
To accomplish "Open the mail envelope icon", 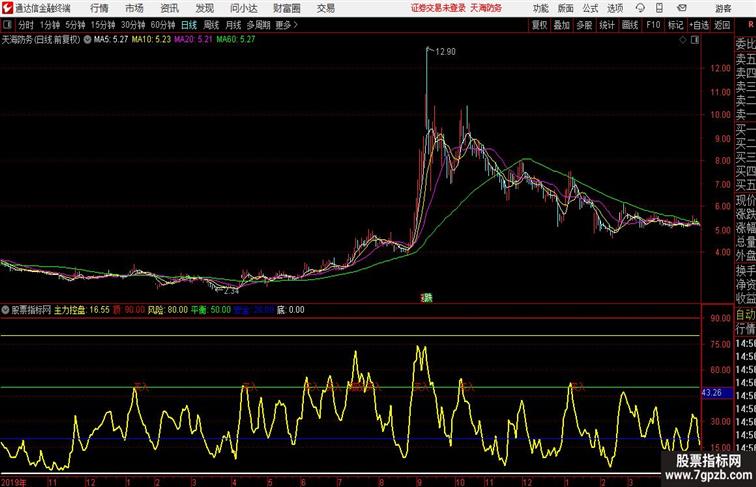I will click(x=682, y=8).
